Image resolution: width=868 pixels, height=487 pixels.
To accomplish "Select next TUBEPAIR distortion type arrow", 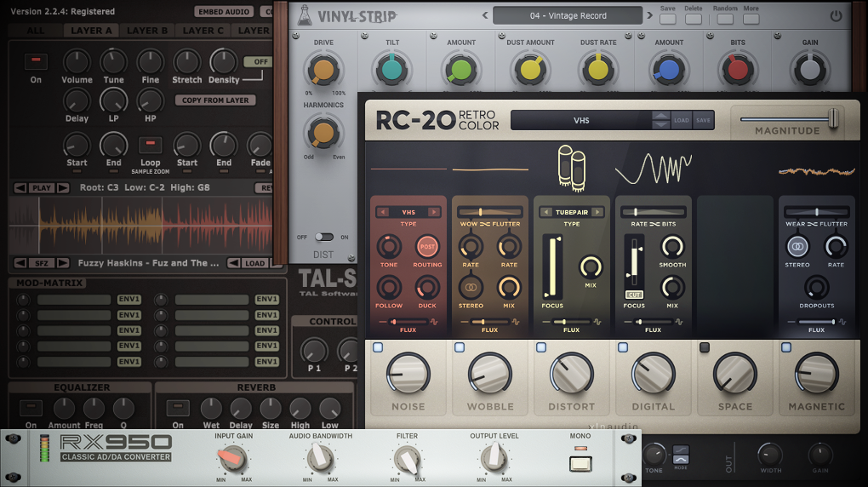I will (x=597, y=212).
